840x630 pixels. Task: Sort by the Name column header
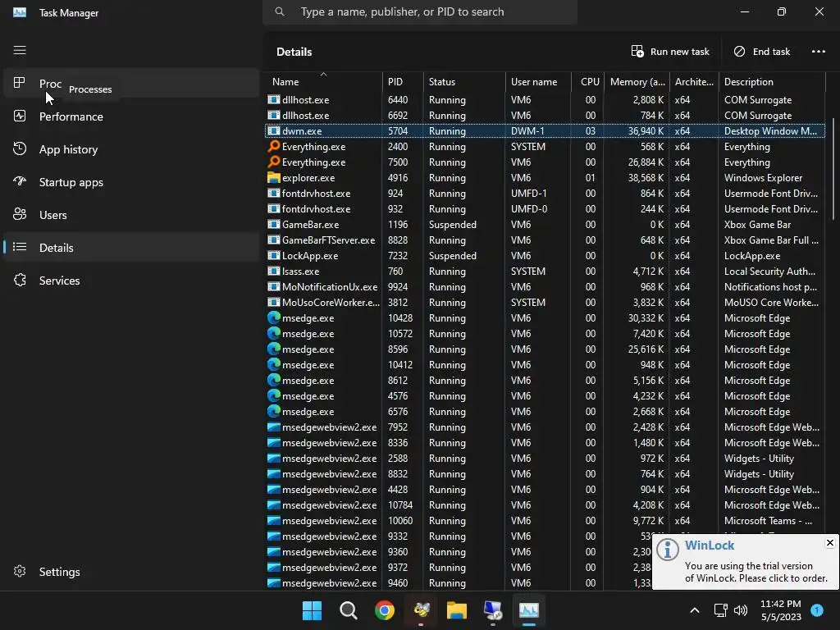pos(323,81)
